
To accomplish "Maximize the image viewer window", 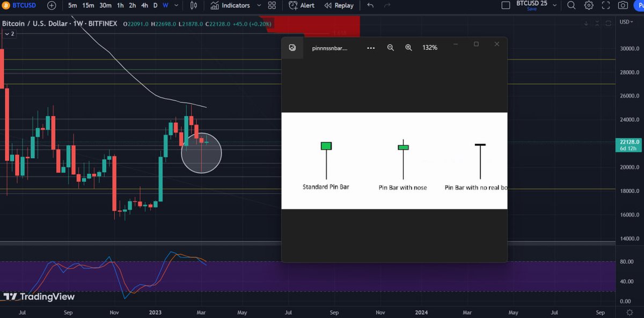I will pos(476,44).
